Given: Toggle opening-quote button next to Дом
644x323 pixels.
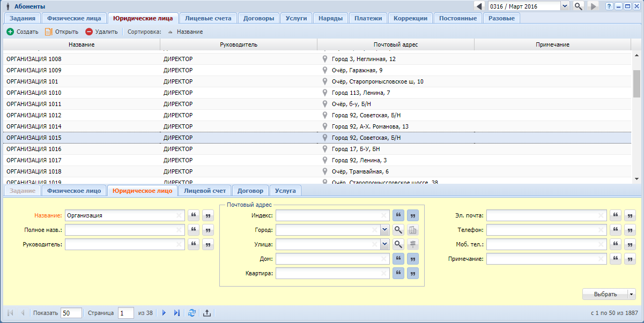Looking at the screenshot, I should point(398,259).
